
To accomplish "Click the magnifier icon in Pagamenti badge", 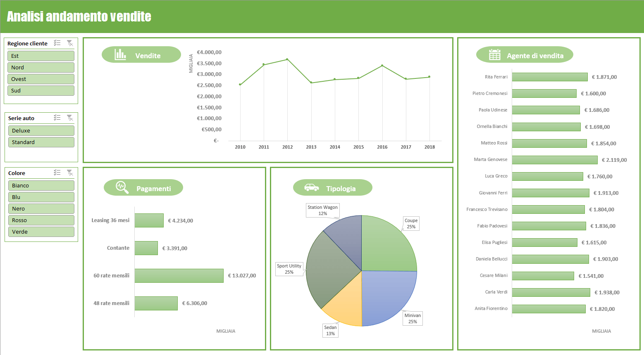I will tap(122, 187).
